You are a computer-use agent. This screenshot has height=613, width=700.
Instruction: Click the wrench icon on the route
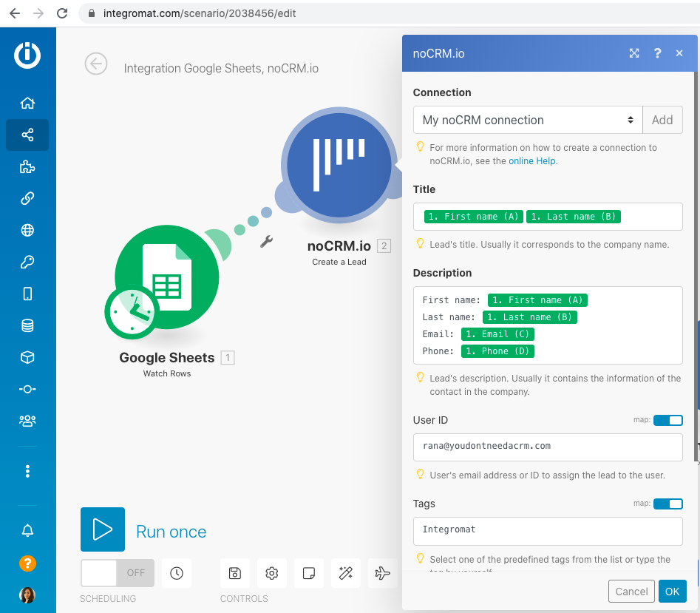click(x=265, y=241)
